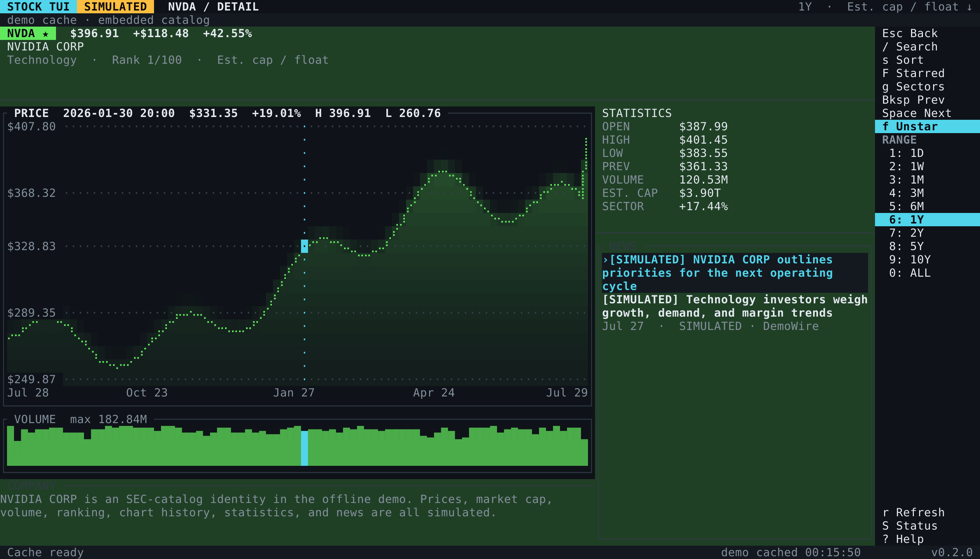Click the STATISTICS panel heading
The height and width of the screenshot is (559, 980).
tap(637, 113)
